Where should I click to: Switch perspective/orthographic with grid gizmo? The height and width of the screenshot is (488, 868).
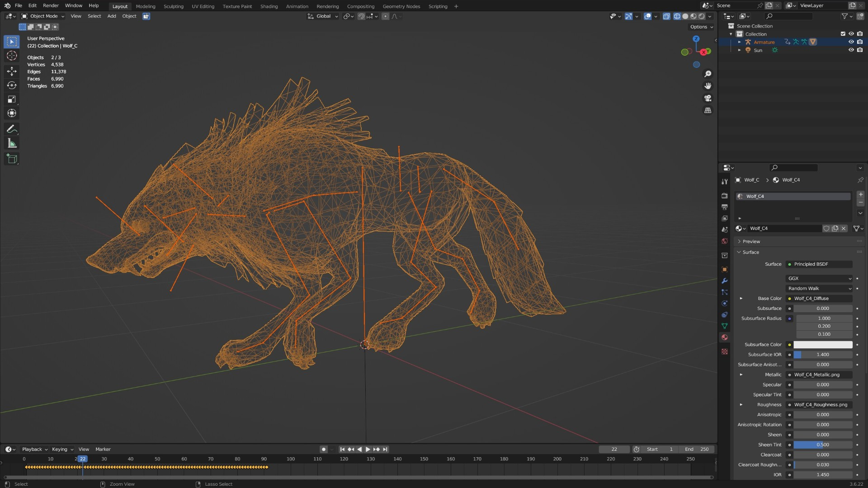(x=708, y=110)
